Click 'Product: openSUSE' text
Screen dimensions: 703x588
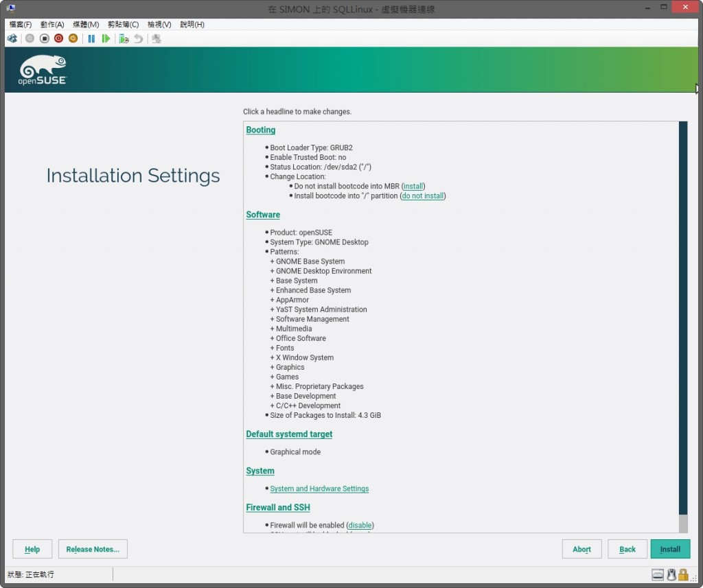301,233
